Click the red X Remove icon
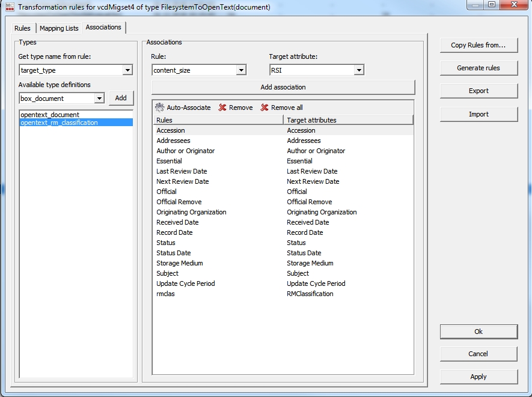 point(222,108)
